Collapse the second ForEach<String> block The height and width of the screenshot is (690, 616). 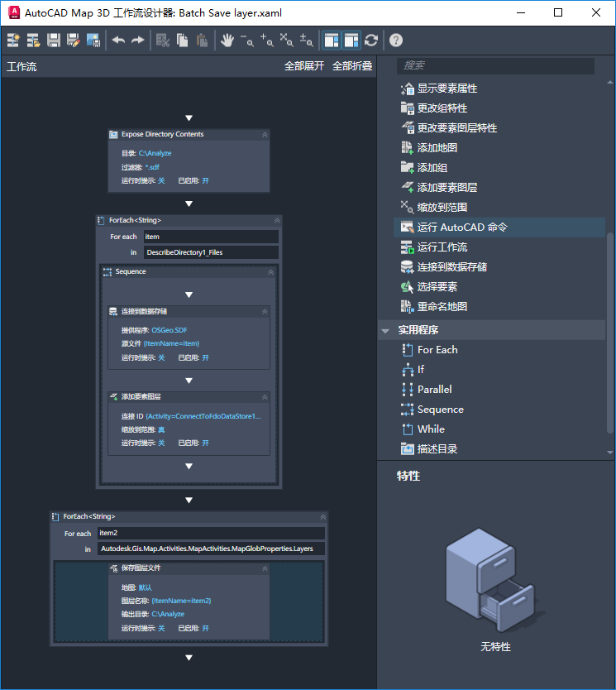pyautogui.click(x=323, y=517)
